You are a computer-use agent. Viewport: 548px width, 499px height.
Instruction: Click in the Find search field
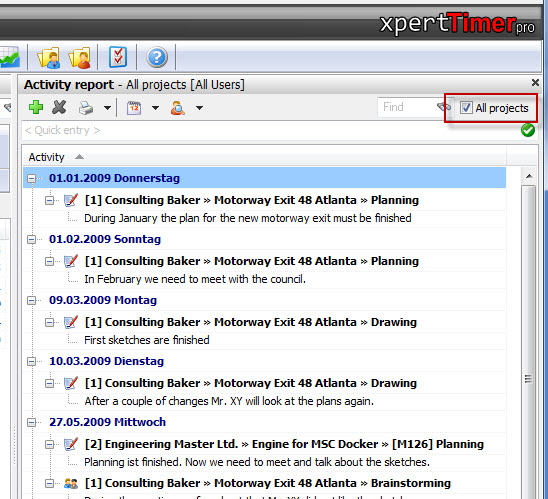[407, 107]
